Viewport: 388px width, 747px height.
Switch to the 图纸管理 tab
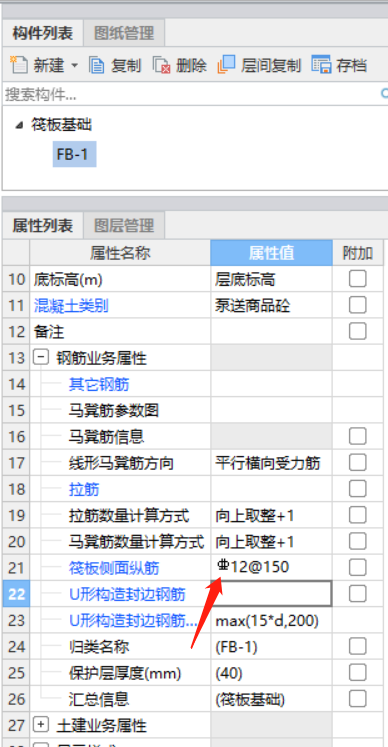pyautogui.click(x=124, y=33)
